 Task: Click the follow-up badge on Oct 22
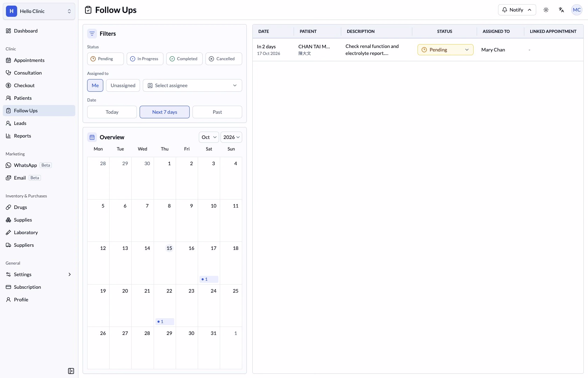tap(164, 322)
